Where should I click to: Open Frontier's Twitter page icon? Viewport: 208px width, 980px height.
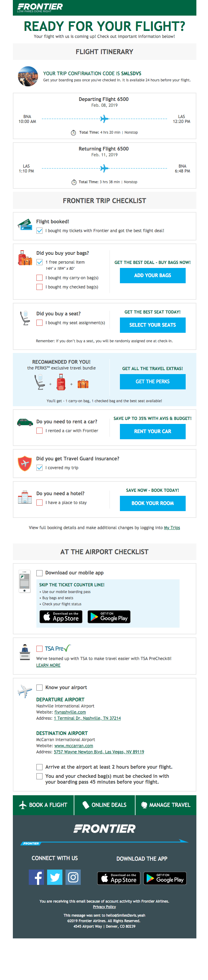pyautogui.click(x=55, y=877)
